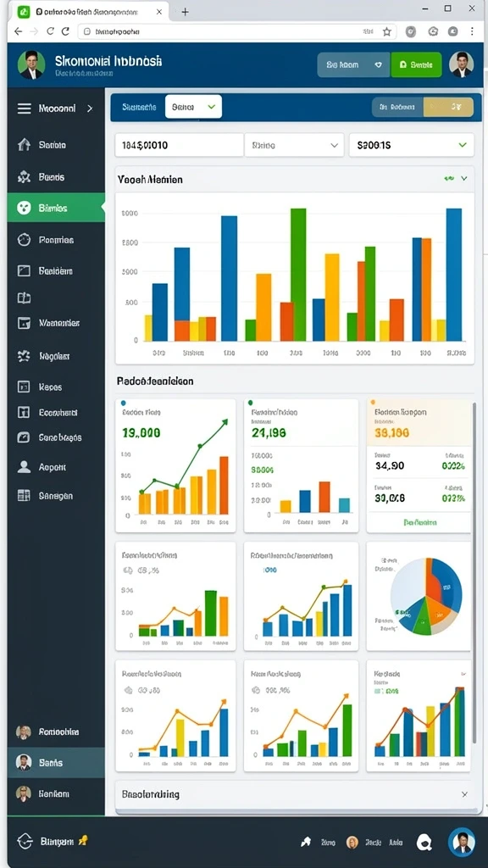Screen dimensions: 488x868
Task: Click the yellow button in blue toolbar
Action: 448,108
